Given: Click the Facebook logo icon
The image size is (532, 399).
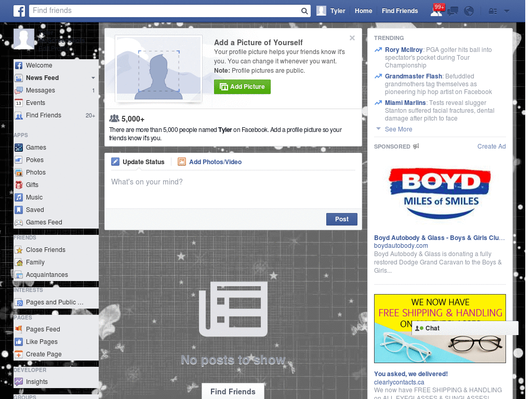Looking at the screenshot, I should point(19,11).
